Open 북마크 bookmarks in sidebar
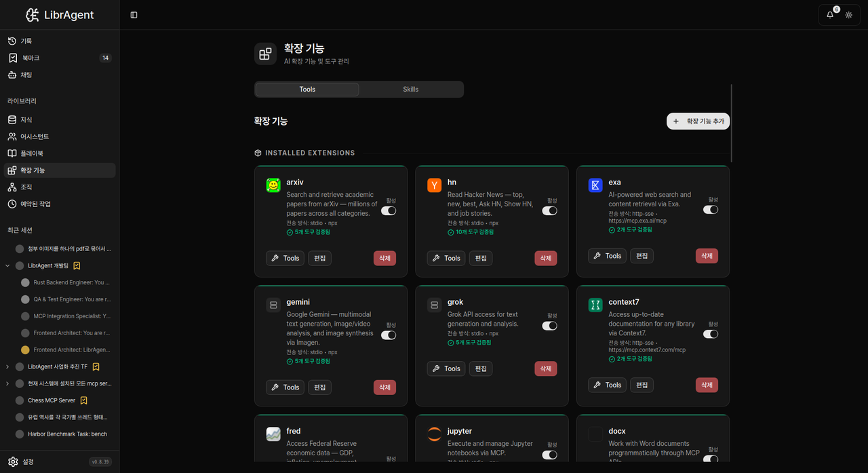868x473 pixels. 60,58
